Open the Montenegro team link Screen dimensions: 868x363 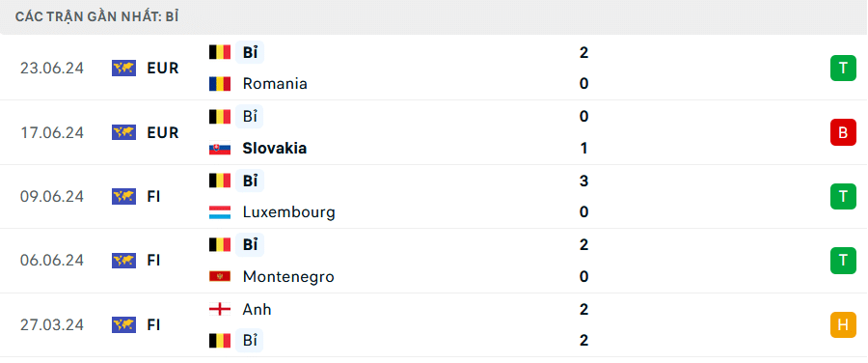tap(288, 276)
